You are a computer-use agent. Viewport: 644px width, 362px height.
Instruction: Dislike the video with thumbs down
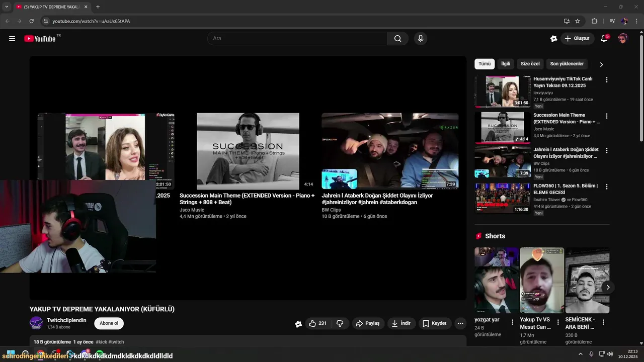point(340,323)
